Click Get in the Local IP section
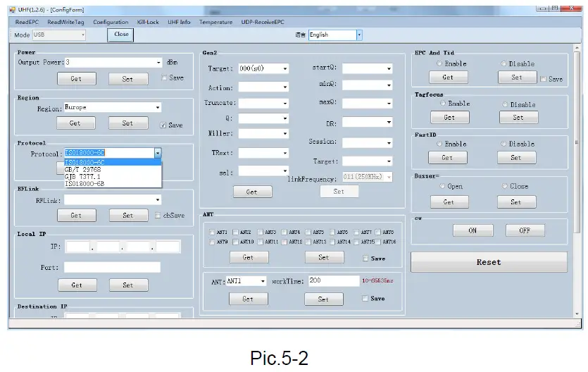 (x=77, y=285)
